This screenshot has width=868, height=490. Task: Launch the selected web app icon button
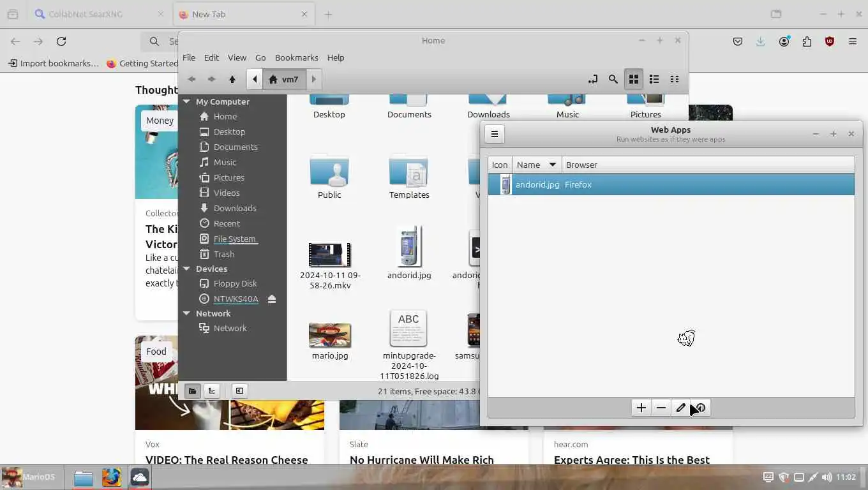pyautogui.click(x=701, y=408)
